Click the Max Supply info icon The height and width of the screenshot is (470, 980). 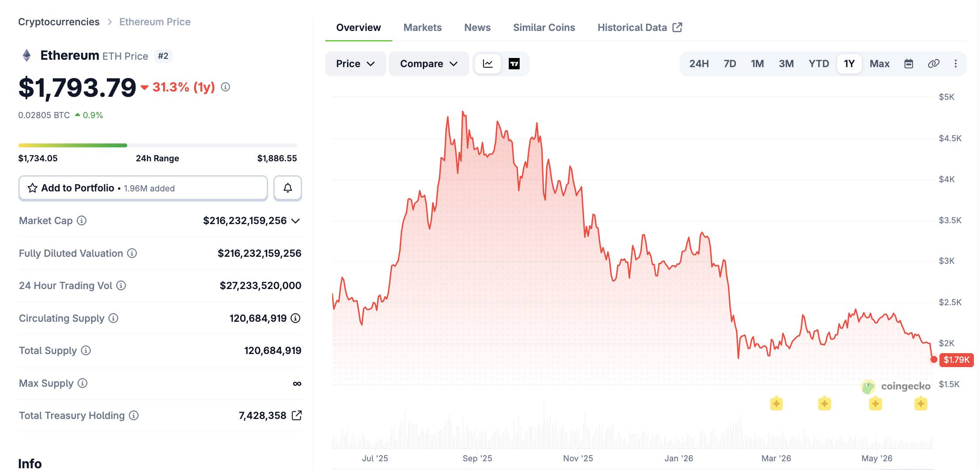pyautogui.click(x=82, y=383)
